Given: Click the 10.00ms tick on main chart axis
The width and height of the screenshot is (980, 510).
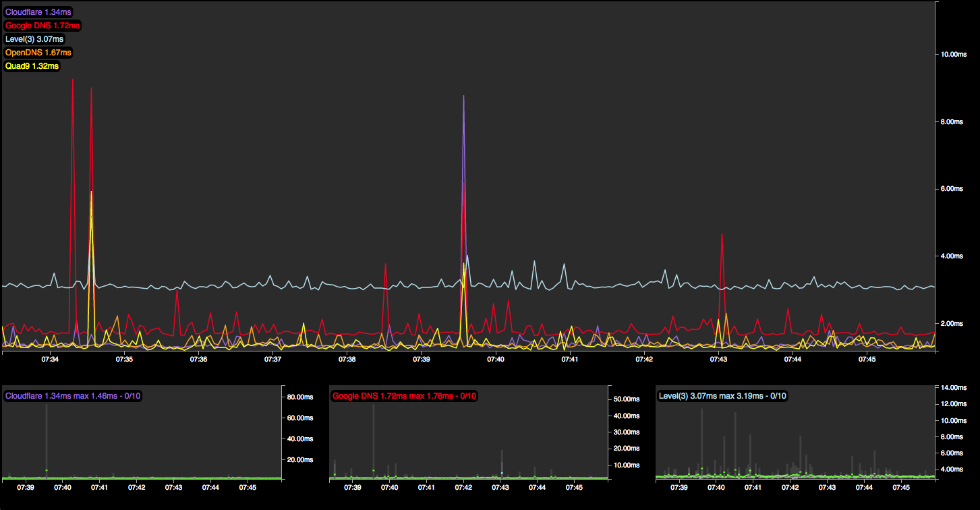Looking at the screenshot, I should 954,54.
